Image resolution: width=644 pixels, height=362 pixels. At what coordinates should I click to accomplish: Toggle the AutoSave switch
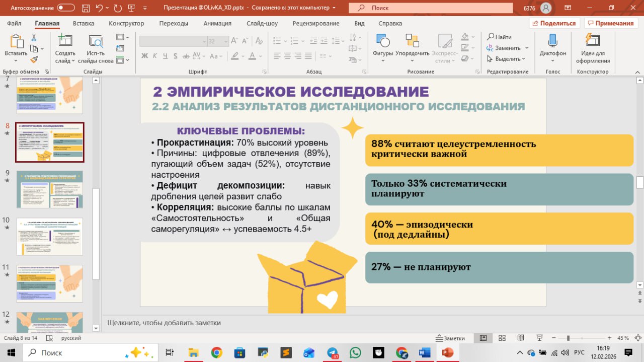65,8
